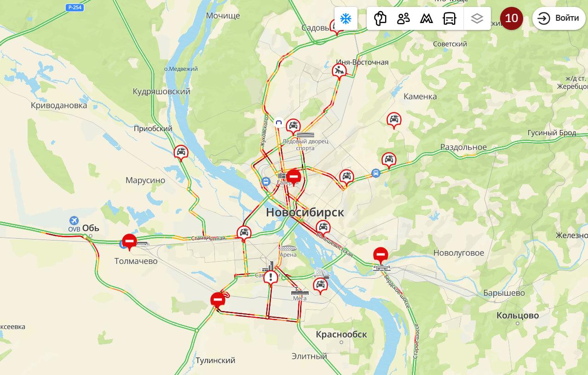View the pedestrian accident marker near Иня-Восточная
The image size is (588, 375).
tap(340, 71)
